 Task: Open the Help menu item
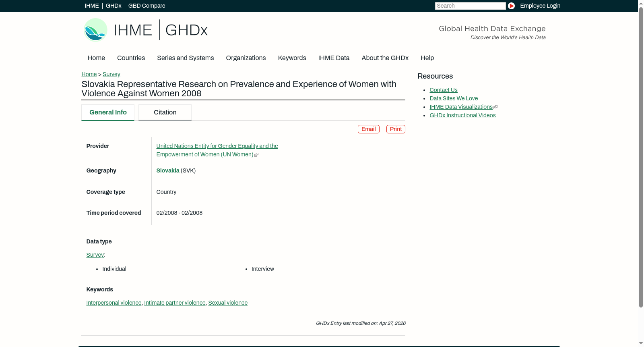click(x=427, y=58)
